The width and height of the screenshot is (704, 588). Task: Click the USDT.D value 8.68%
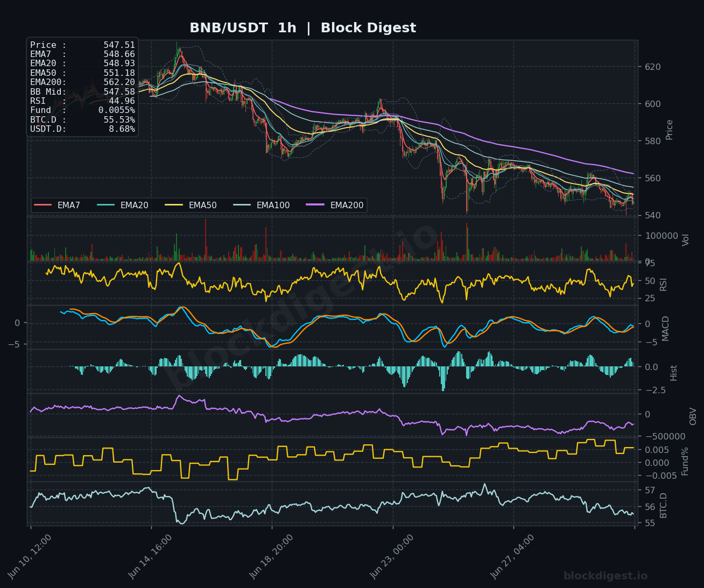point(122,129)
